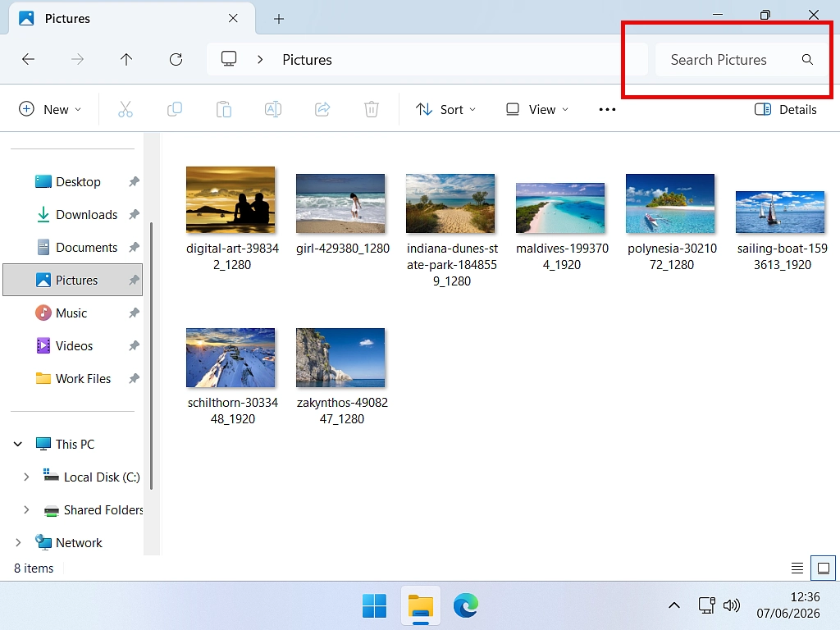Unpin Desktop from Quick access
The width and height of the screenshot is (840, 630).
134,182
